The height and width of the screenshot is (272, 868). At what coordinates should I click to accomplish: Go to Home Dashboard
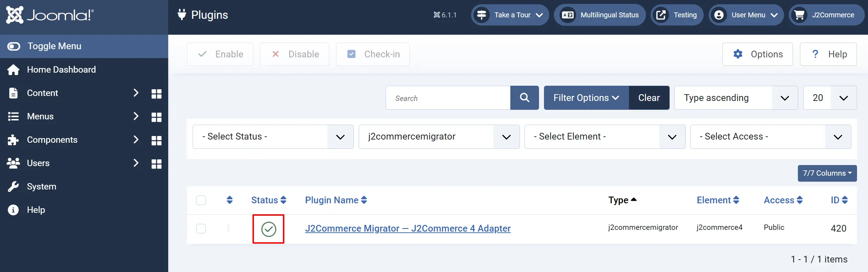click(x=84, y=70)
